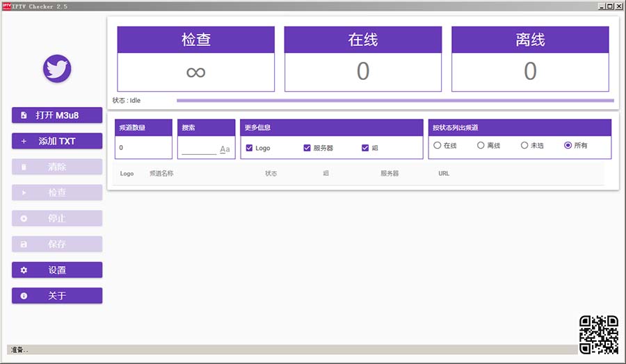Viewport: 626px width, 364px height.
Task: Select the 在线 radio button
Action: click(x=438, y=146)
